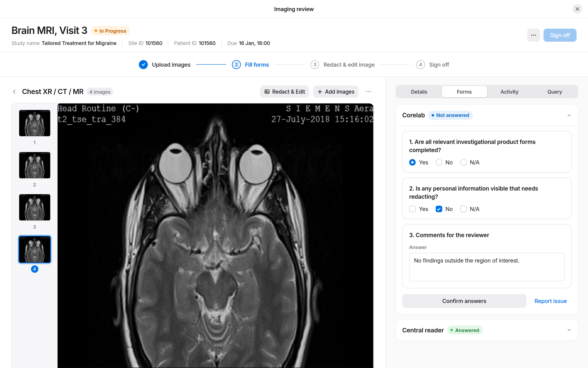The width and height of the screenshot is (588, 368).
Task: Switch to the Query tab
Action: (x=555, y=92)
